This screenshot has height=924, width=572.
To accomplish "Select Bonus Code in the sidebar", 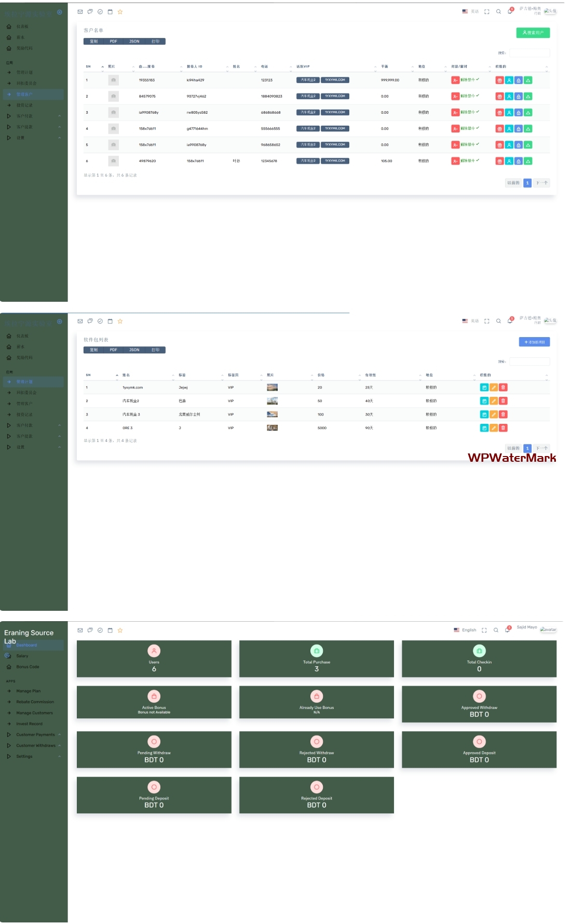I will click(28, 666).
